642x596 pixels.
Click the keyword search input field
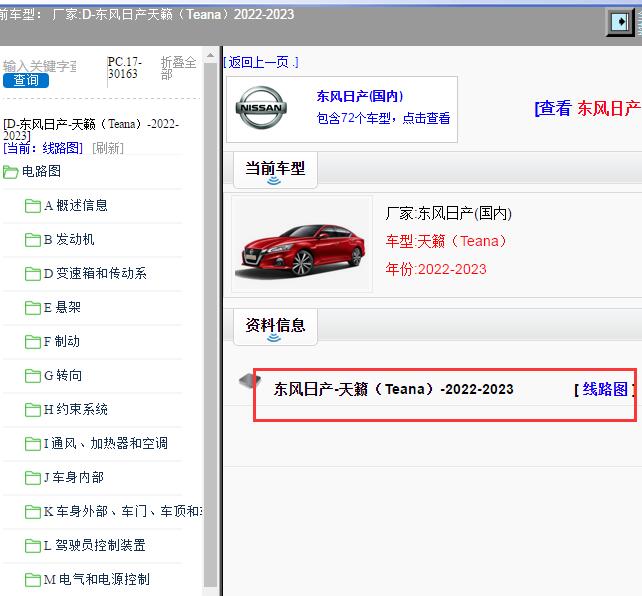[x=39, y=66]
